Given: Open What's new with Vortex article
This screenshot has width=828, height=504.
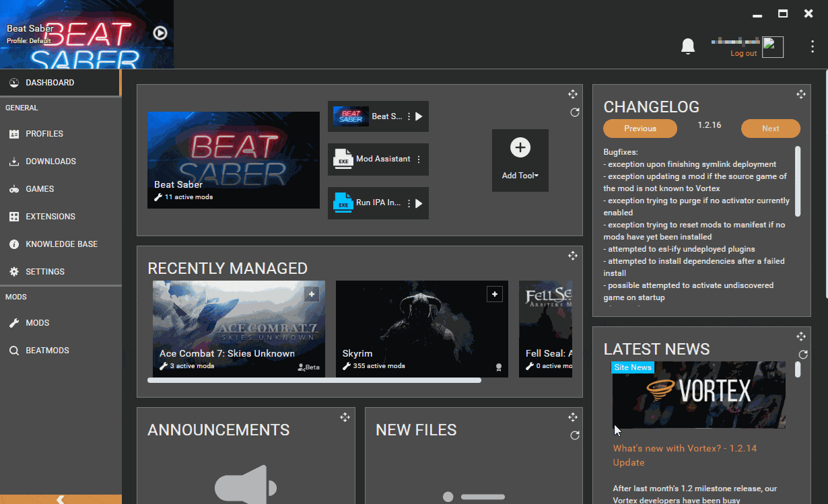Looking at the screenshot, I should pyautogui.click(x=685, y=455).
